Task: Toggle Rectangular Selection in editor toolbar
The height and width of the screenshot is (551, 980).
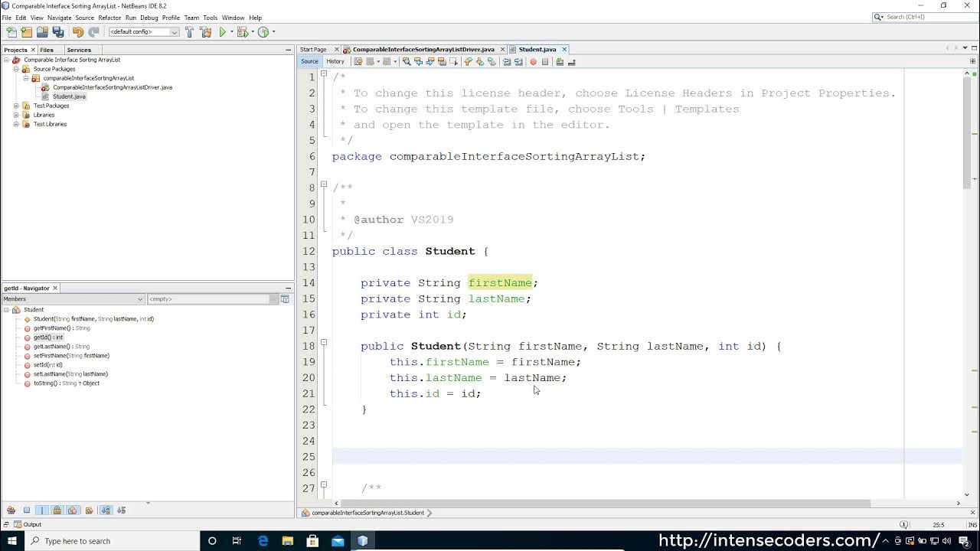Action: click(453, 62)
